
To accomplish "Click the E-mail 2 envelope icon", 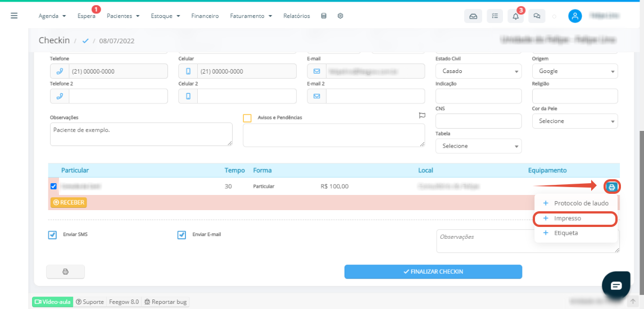I will coord(316,96).
